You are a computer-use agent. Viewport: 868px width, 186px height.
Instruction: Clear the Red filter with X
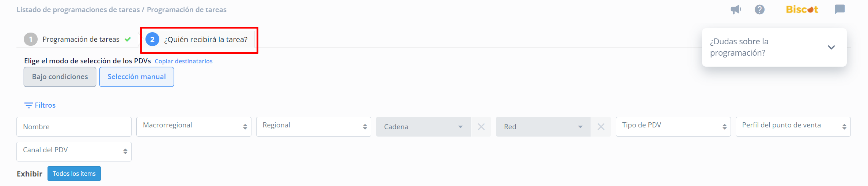pyautogui.click(x=601, y=127)
